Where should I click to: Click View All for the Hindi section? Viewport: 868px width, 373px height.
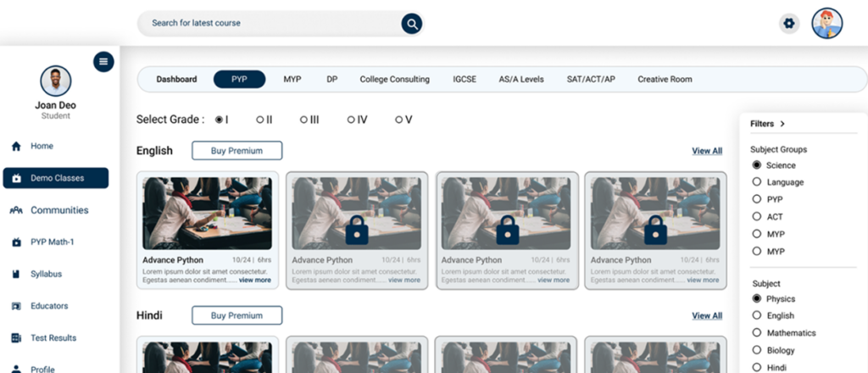706,315
